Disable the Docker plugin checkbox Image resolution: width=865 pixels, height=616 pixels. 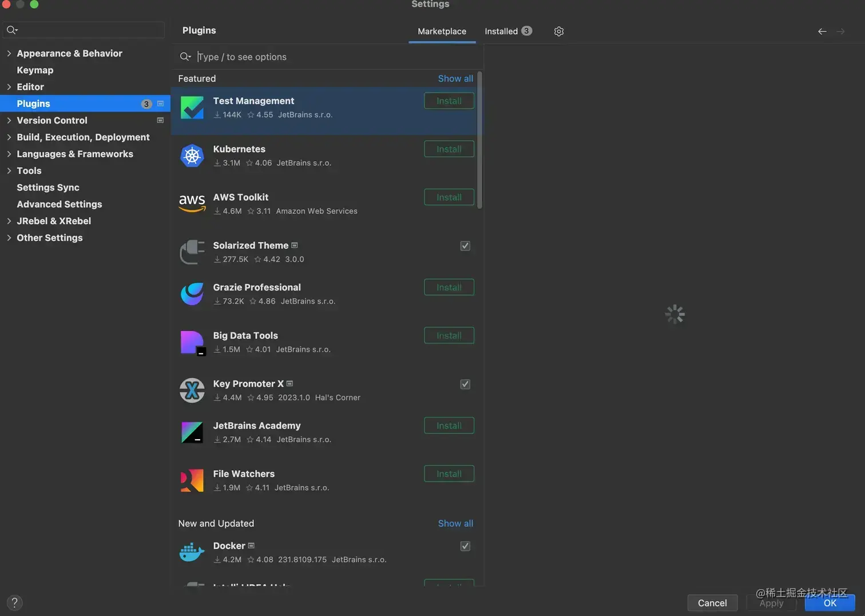point(465,546)
